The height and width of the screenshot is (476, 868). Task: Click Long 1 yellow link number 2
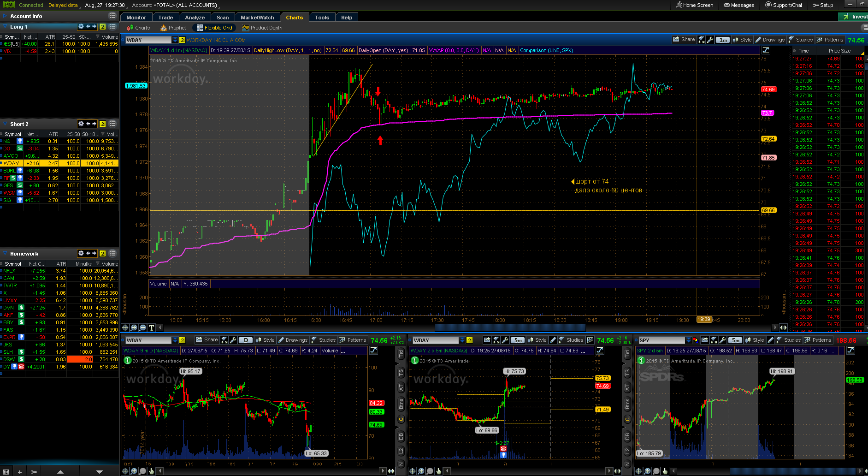tap(103, 27)
